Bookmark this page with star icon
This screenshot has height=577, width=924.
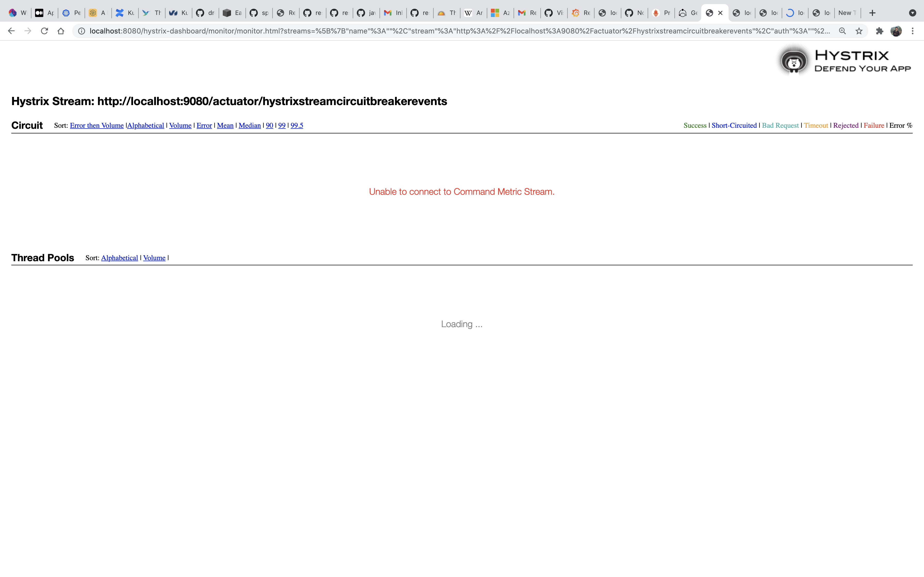859,31
